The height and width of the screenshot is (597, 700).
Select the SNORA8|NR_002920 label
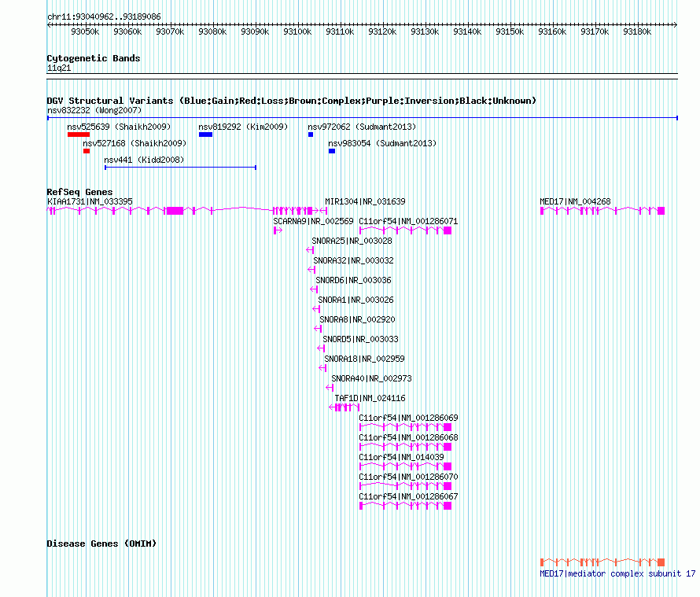tap(358, 319)
